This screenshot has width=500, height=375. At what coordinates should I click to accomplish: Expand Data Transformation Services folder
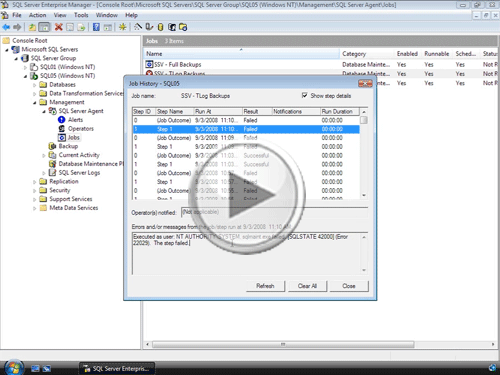pos(35,94)
